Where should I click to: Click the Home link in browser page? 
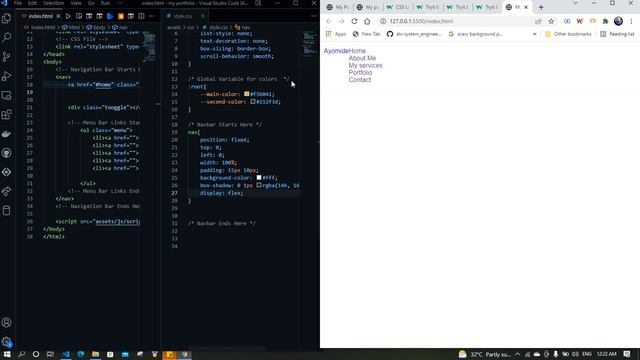click(x=358, y=51)
